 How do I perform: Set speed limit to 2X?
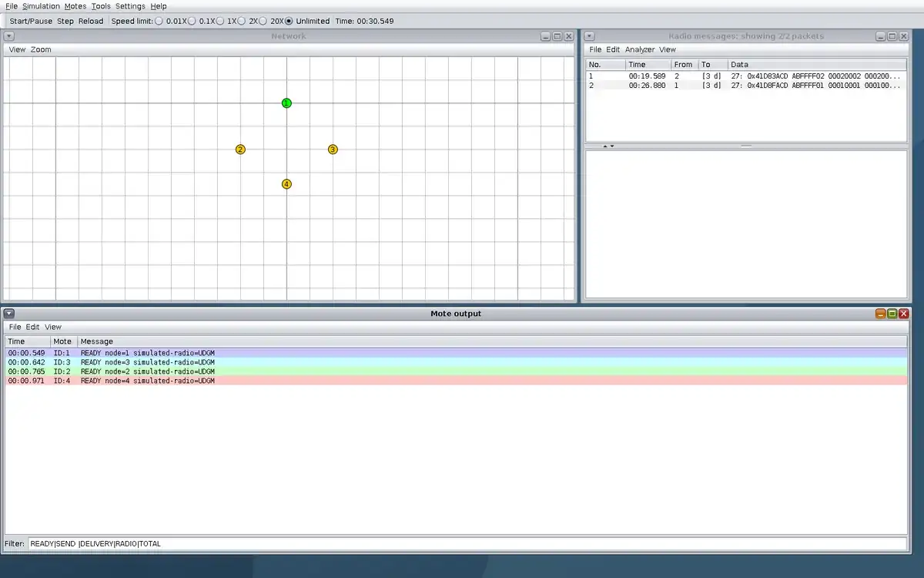coord(243,21)
